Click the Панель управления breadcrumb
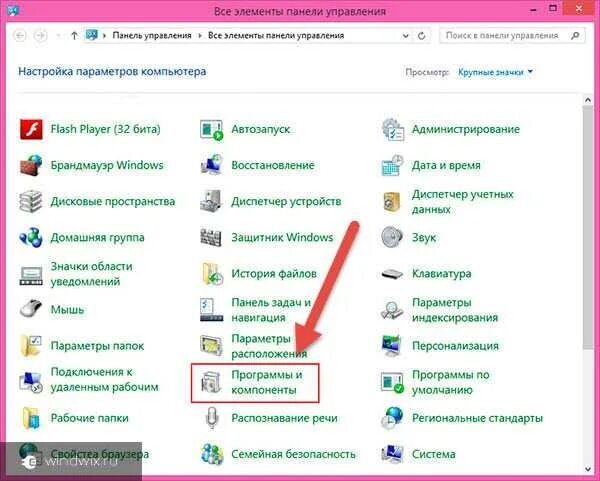This screenshot has height=481, width=600. (x=152, y=36)
